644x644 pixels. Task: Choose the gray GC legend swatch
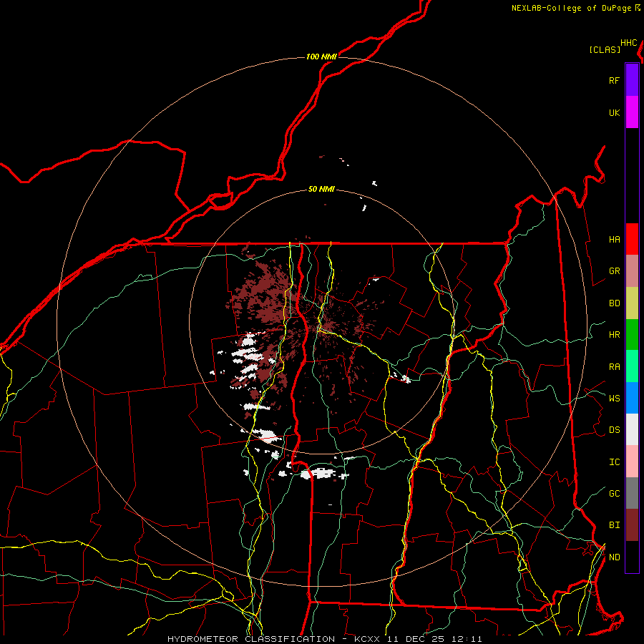pyautogui.click(x=632, y=493)
